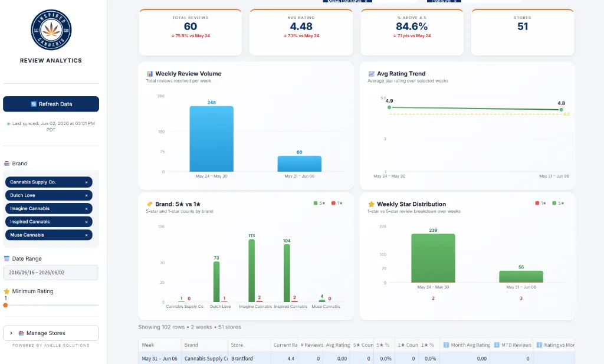Remove the Dutch Love brand filter
This screenshot has height=364, width=604.
coord(86,195)
